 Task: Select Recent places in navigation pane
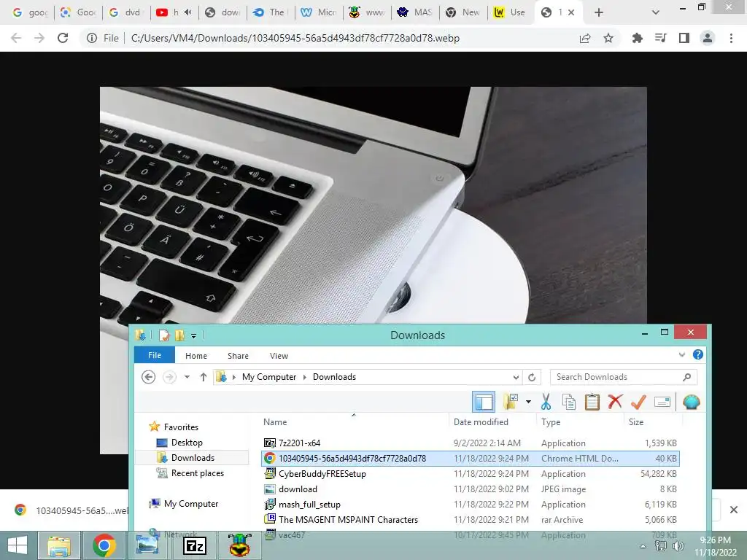click(197, 472)
